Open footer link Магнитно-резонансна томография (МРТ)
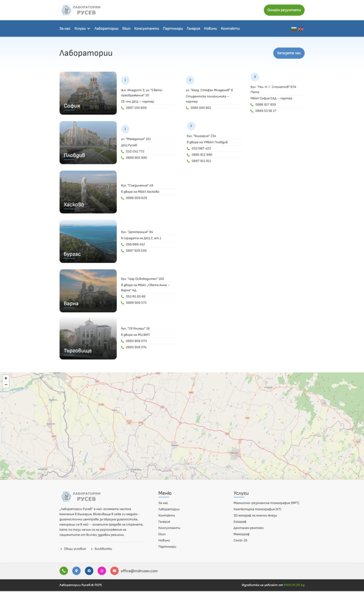Viewport: 364px width, 592px height. click(x=266, y=503)
